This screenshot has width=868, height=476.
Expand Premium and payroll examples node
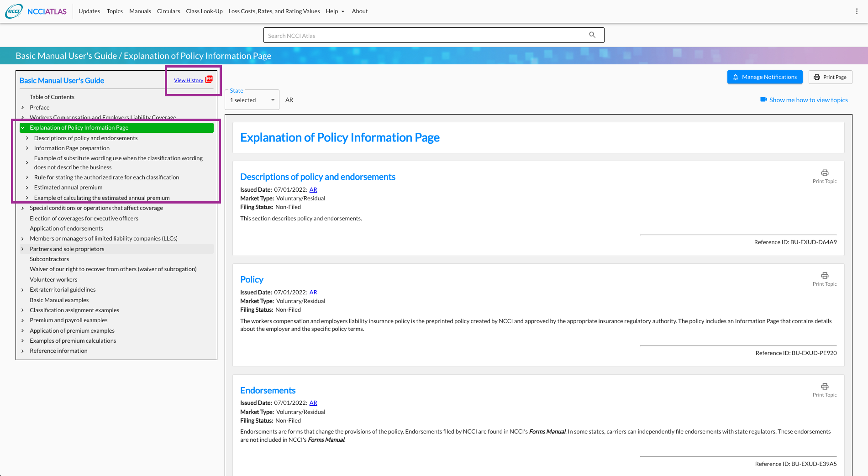(23, 320)
